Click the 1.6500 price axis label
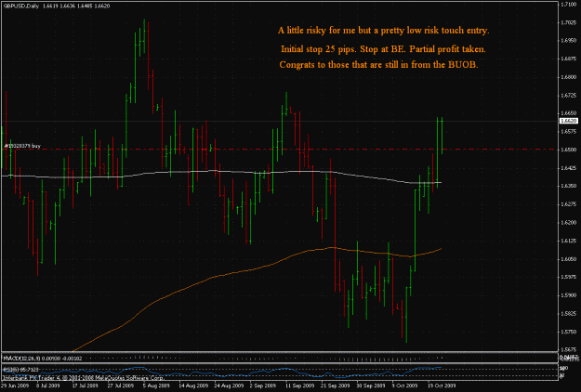This screenshot has height=392, width=581. (x=568, y=150)
